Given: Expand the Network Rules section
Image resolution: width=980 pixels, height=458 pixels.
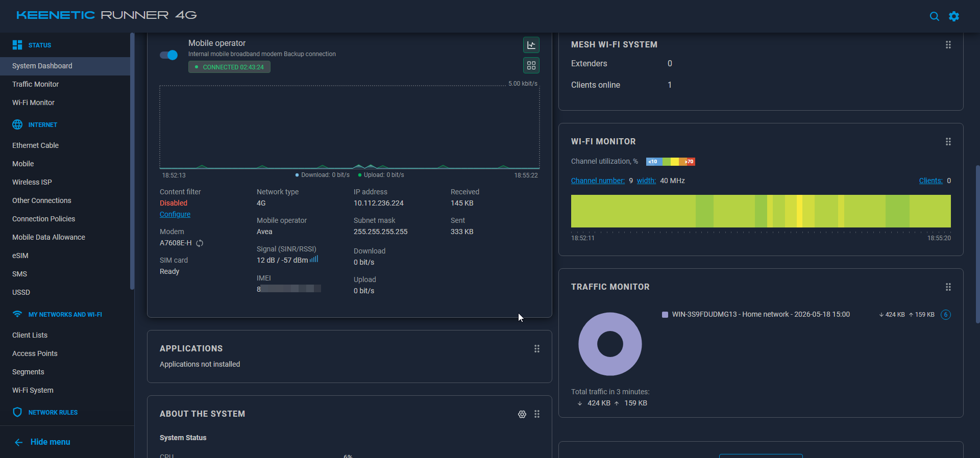Looking at the screenshot, I should click(x=53, y=413).
